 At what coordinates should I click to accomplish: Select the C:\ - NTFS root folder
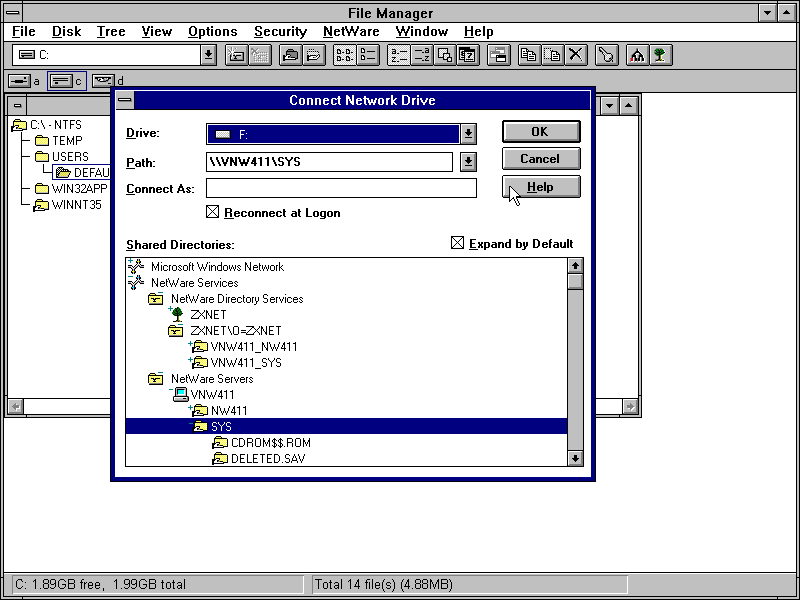click(47, 125)
